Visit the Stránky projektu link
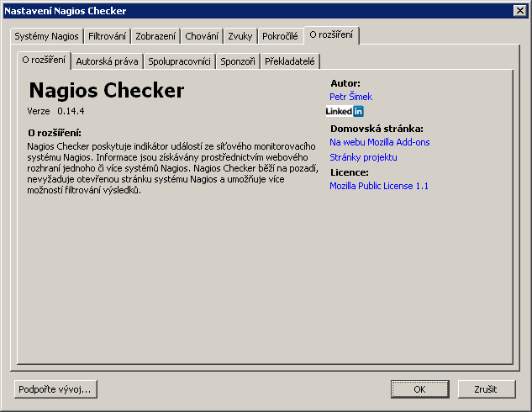532x412 pixels. click(363, 157)
